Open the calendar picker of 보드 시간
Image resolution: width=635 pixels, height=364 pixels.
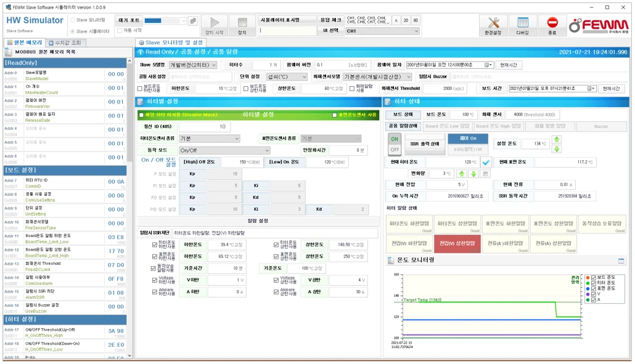[x=591, y=89]
